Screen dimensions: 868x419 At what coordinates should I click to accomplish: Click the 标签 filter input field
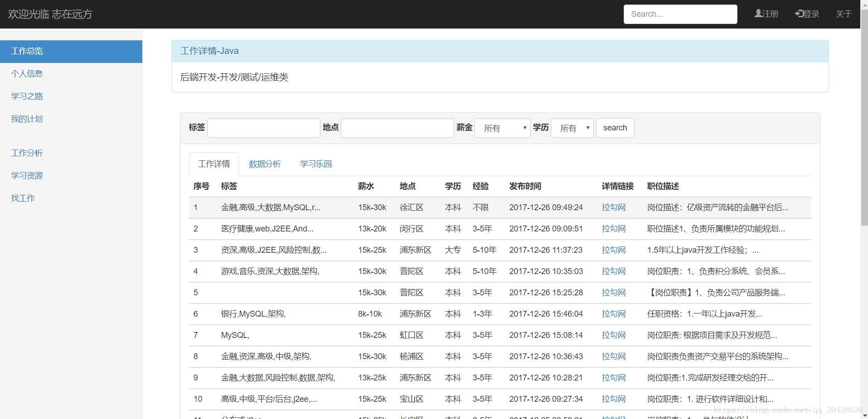pos(264,128)
